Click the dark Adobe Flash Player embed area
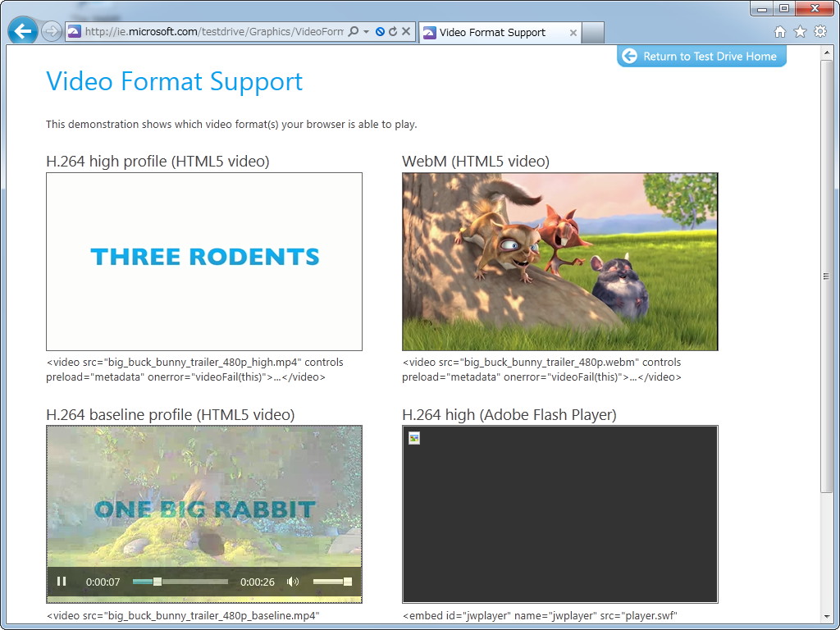 click(x=559, y=514)
